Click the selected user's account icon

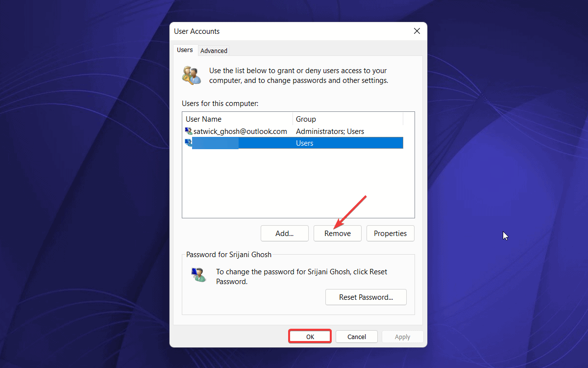click(x=188, y=143)
